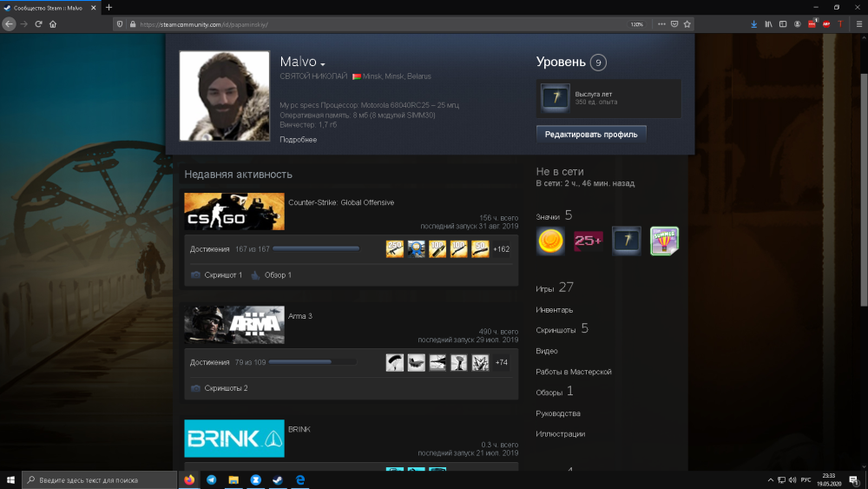The width and height of the screenshot is (868, 489).
Task: Open the Инвентарь link
Action: coord(554,310)
